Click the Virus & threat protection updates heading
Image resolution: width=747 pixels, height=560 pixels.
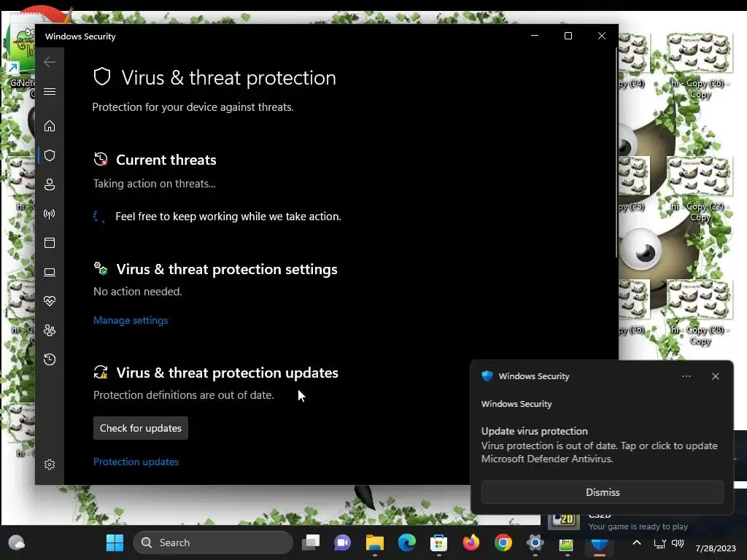pyautogui.click(x=228, y=373)
